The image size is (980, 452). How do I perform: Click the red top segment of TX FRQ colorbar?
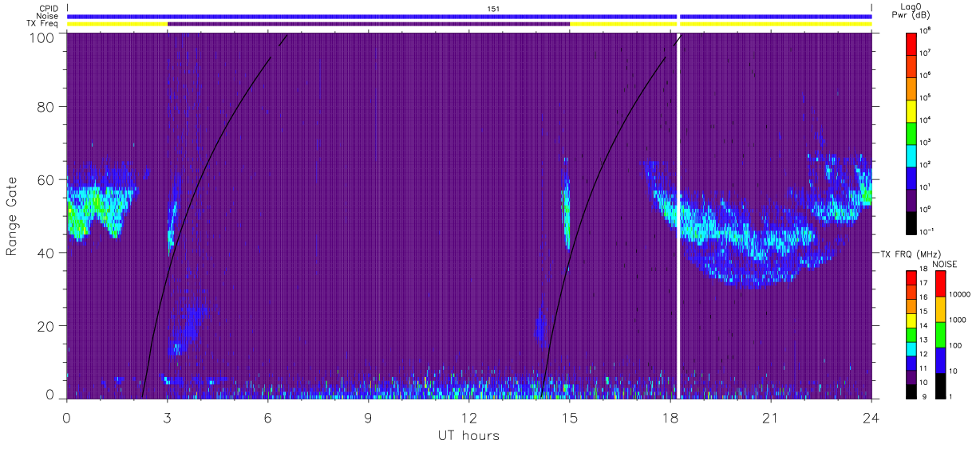[x=912, y=277]
